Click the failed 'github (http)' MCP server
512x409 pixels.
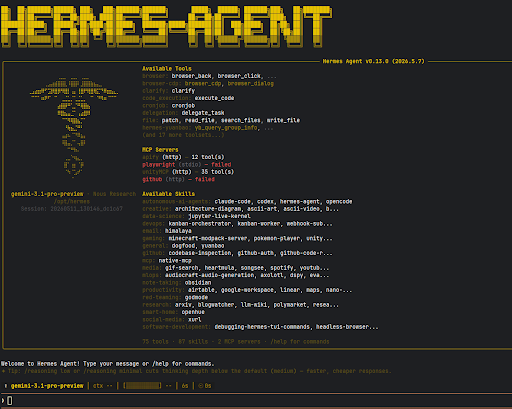178,179
